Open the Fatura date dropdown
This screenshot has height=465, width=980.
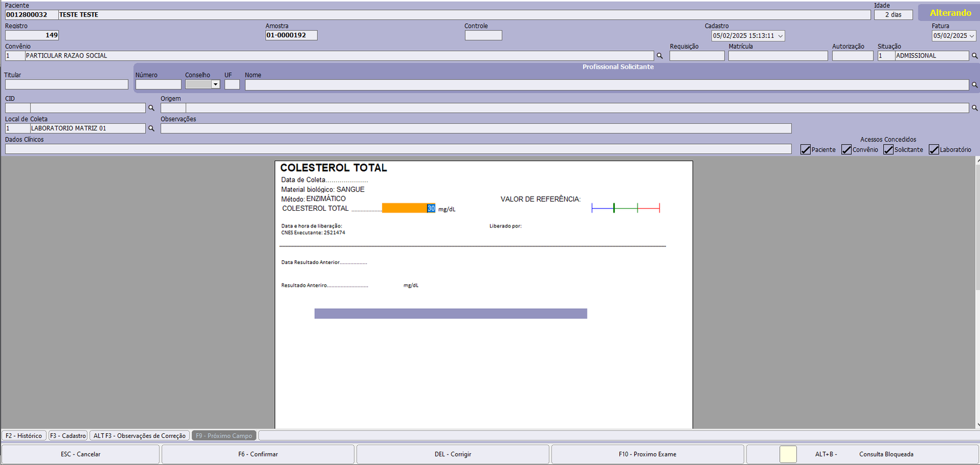point(971,36)
